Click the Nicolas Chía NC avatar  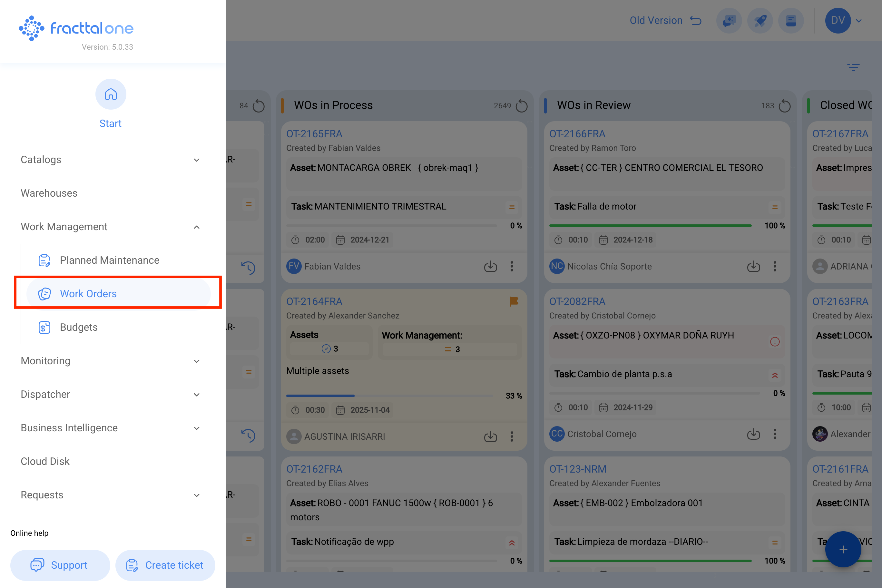557,266
